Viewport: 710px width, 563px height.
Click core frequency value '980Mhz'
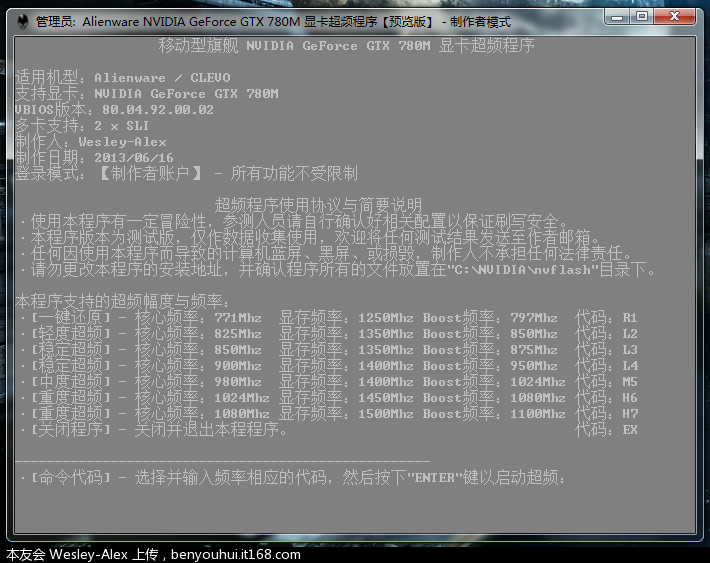tap(238, 382)
